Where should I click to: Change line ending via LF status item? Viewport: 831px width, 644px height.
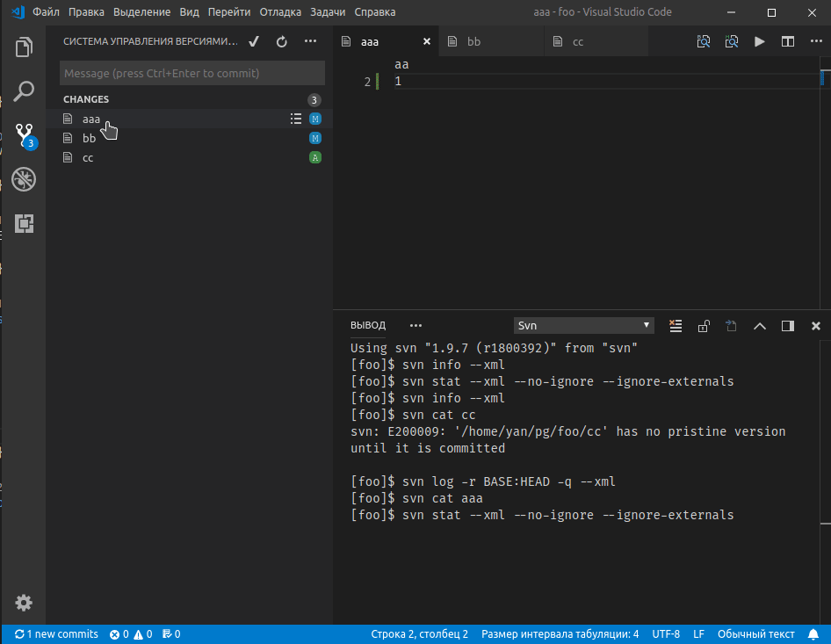[698, 634]
